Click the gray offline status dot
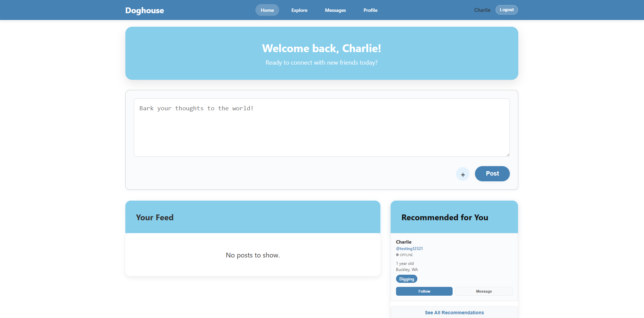The height and width of the screenshot is (318, 644). (x=397, y=255)
